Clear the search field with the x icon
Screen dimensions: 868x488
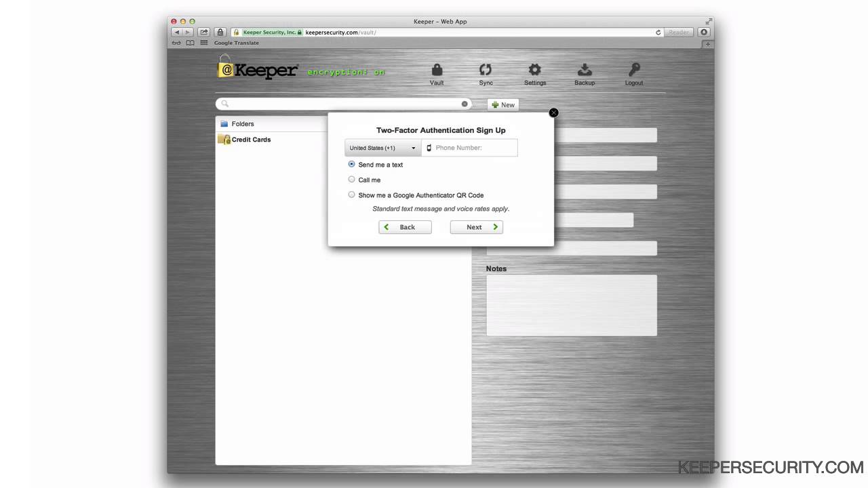[x=465, y=104]
